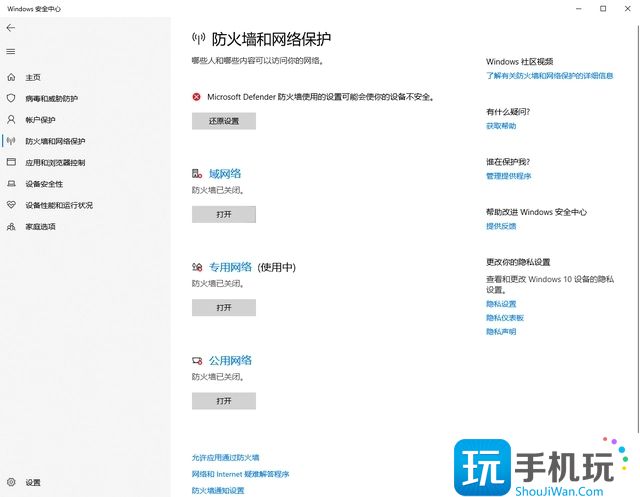Viewport: 640px width, 497px height.
Task: Open 帐户保护 section
Action: [40, 120]
